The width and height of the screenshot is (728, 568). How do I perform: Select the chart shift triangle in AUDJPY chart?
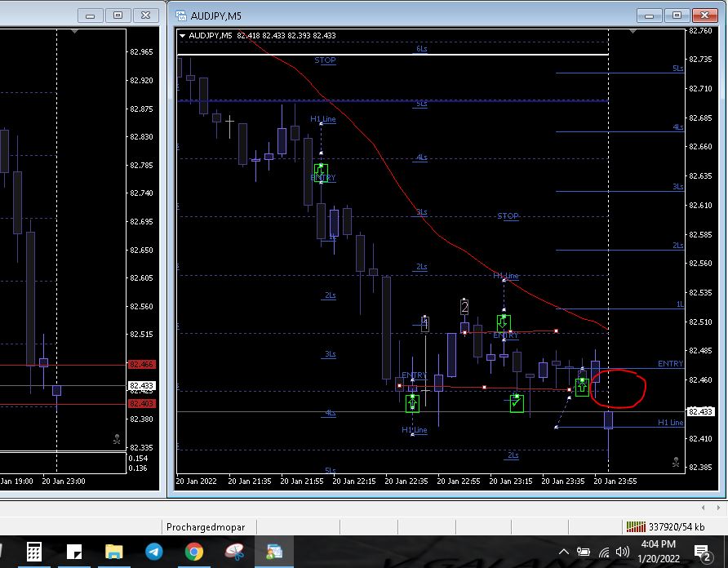633,31
